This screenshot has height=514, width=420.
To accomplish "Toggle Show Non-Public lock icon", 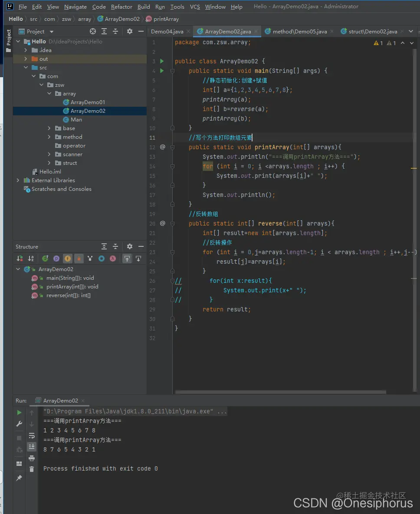I will (x=79, y=259).
